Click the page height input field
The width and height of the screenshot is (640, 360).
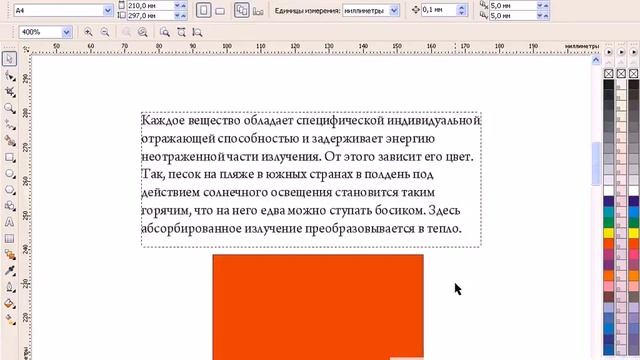(x=150, y=16)
